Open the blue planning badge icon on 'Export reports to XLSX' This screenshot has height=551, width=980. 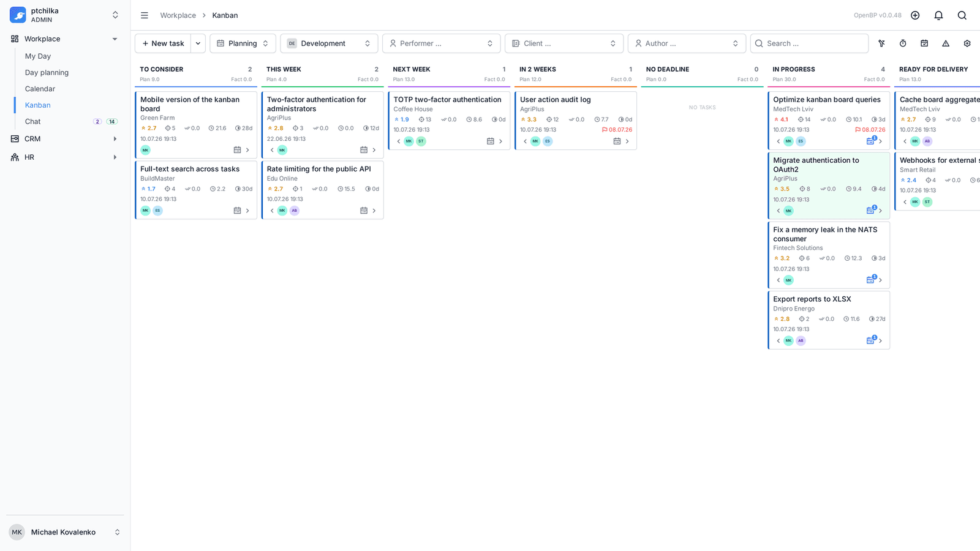point(870,340)
